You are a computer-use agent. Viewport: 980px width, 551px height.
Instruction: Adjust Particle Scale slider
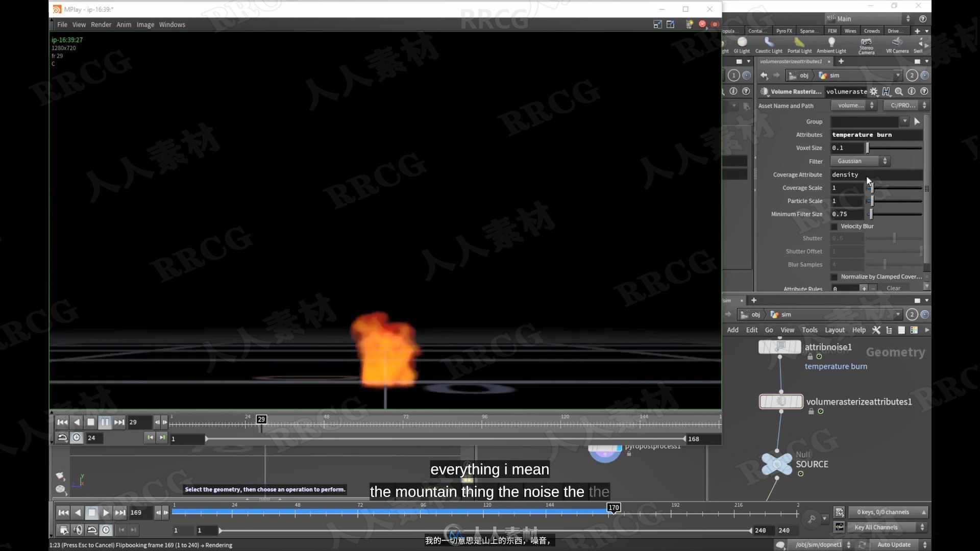point(894,201)
